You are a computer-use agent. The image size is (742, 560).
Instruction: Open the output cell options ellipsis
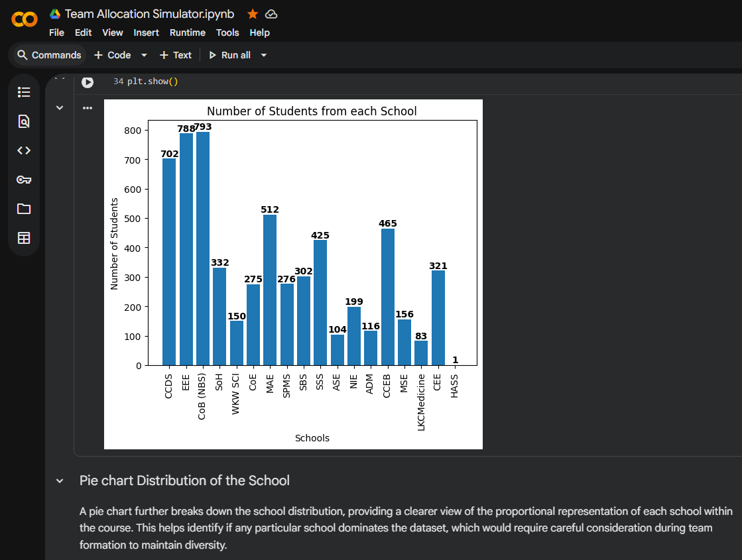click(x=88, y=107)
